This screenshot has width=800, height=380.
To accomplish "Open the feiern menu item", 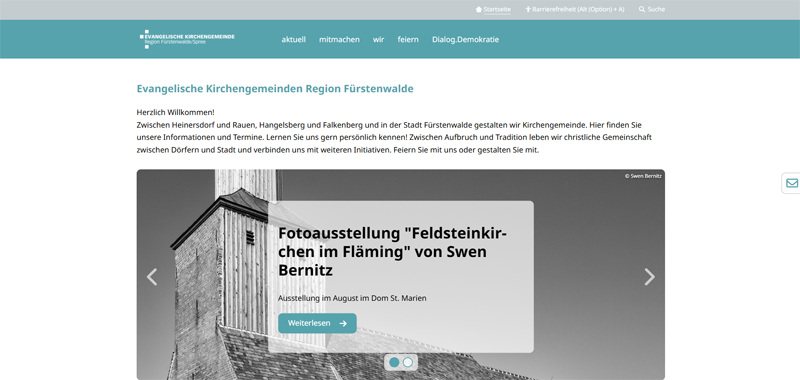I will (x=408, y=39).
